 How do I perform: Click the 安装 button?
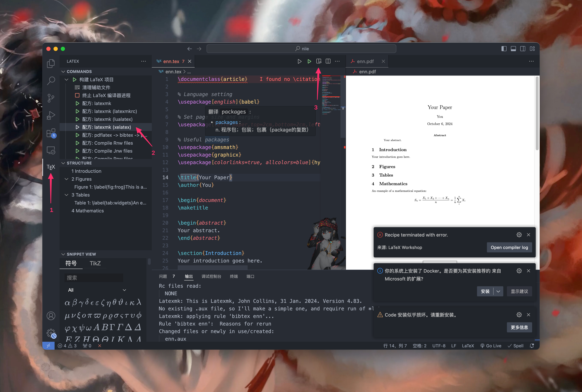point(485,291)
